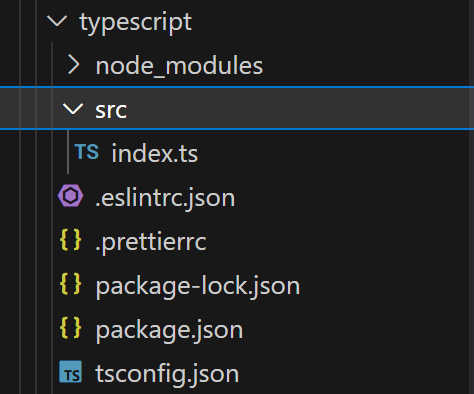Viewport: 474px width, 394px height.
Task: Click the braces icon beside package-lock.json
Action: click(x=70, y=284)
